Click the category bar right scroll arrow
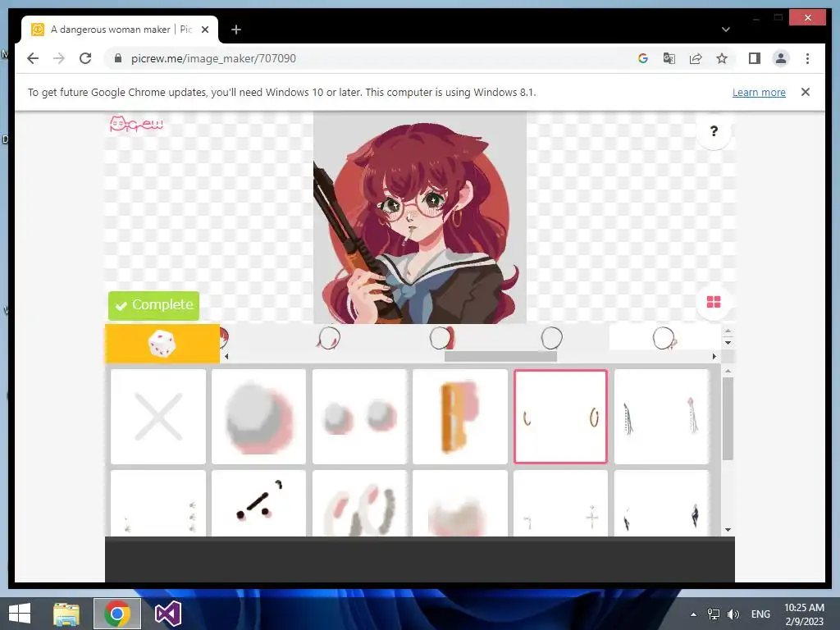The width and height of the screenshot is (840, 630). tap(714, 356)
